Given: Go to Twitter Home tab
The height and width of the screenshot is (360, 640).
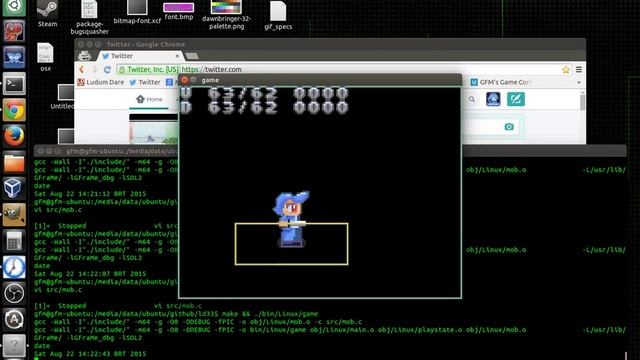Looking at the screenshot, I should click(x=149, y=99).
